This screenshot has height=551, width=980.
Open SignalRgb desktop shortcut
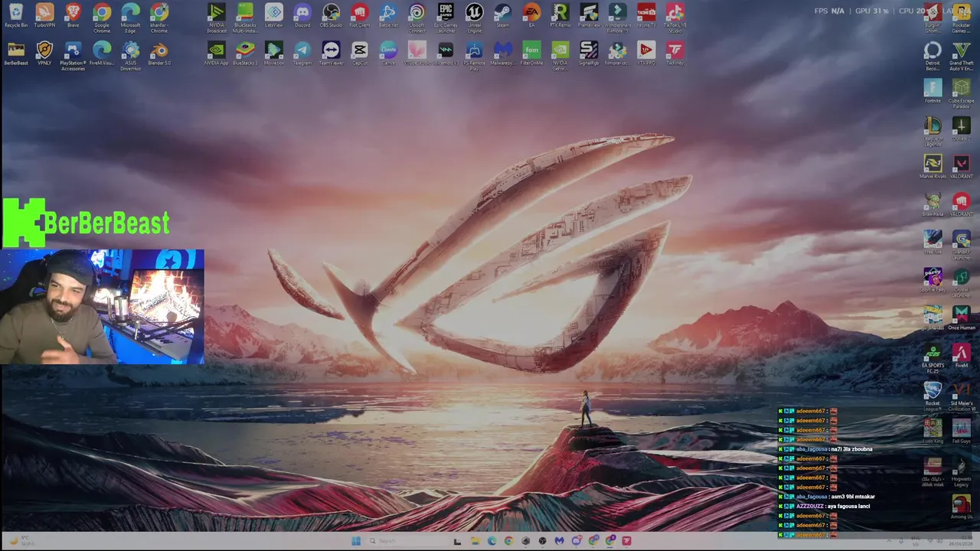pos(589,53)
